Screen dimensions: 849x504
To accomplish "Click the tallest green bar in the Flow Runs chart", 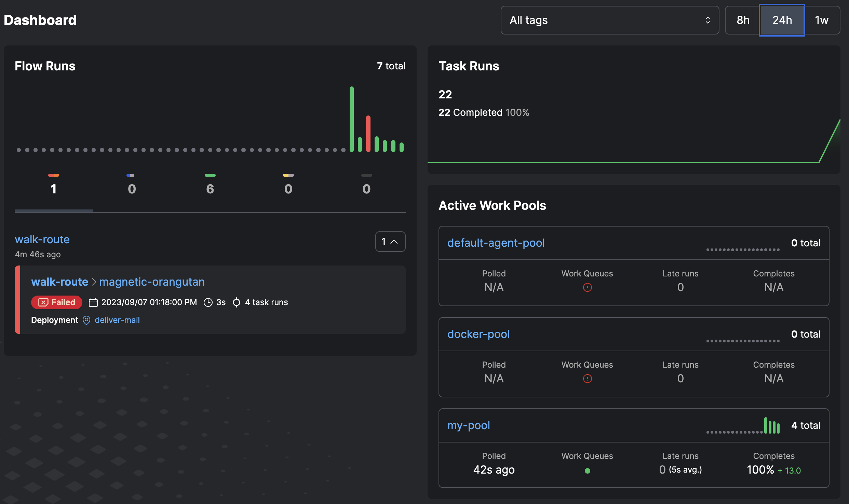I will (352, 118).
